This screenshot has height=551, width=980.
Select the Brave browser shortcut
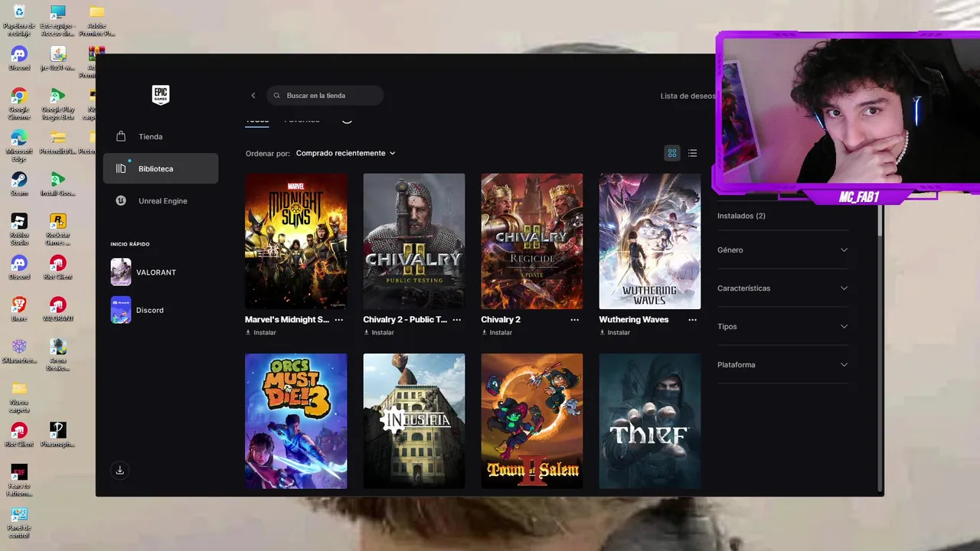pyautogui.click(x=19, y=309)
